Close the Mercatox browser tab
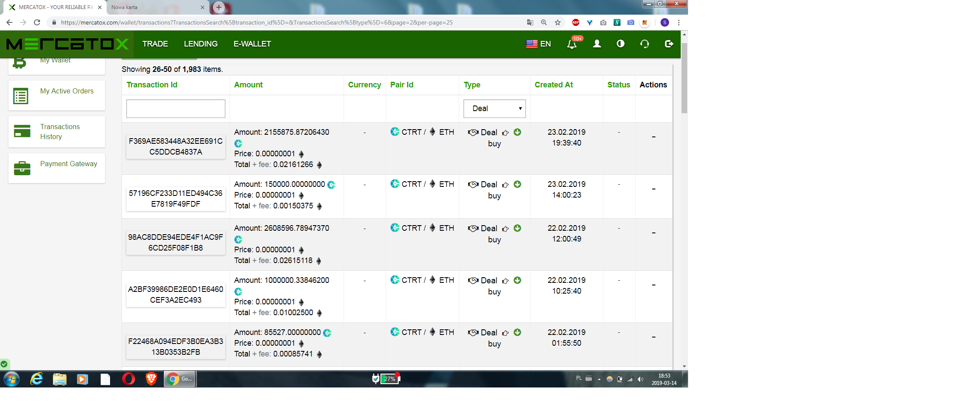The width and height of the screenshot is (980, 412). pos(100,7)
